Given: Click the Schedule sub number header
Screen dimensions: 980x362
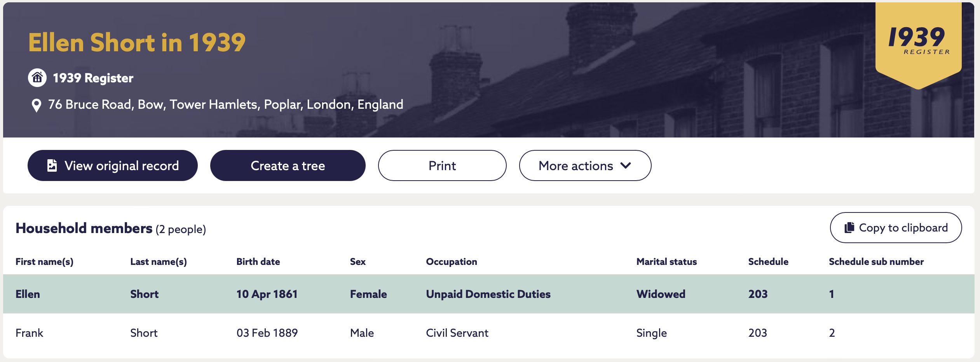Looking at the screenshot, I should 876,262.
